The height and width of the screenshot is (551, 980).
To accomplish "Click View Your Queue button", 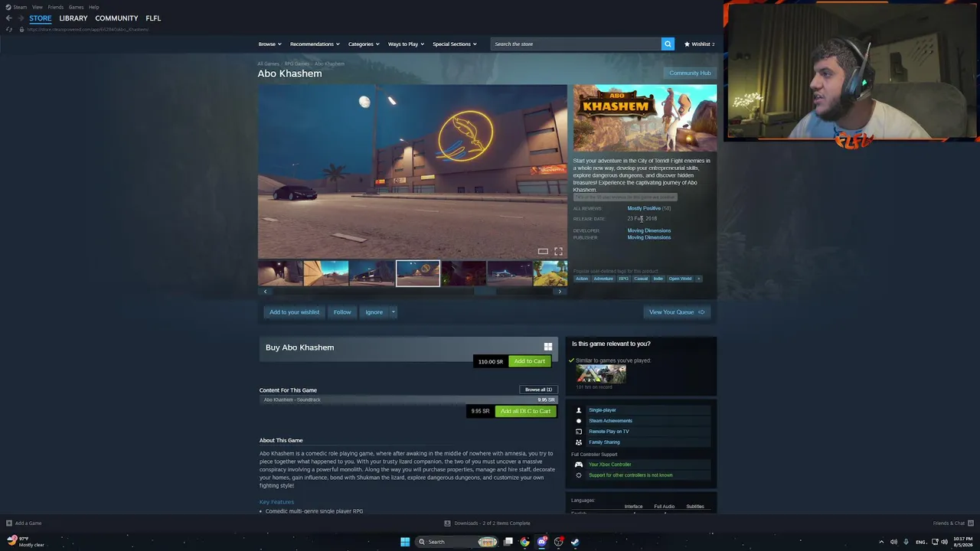I will (x=677, y=312).
